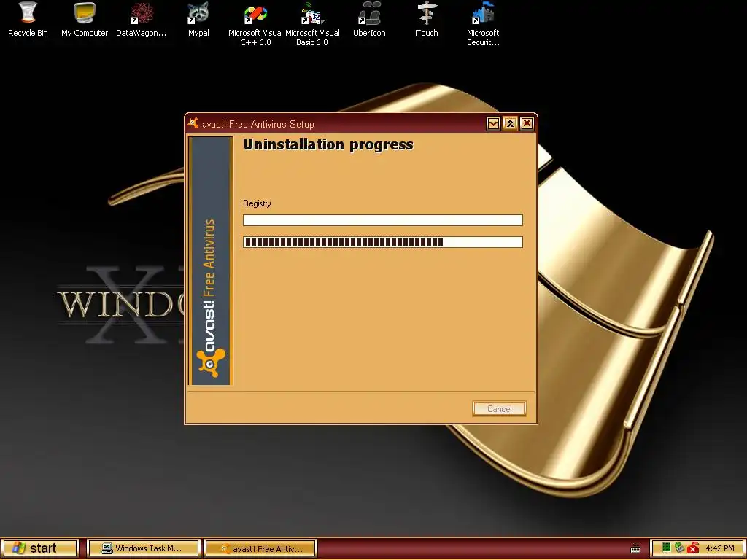747x560 pixels.
Task: Click the "Uninstallation progress" heading
Action: [x=328, y=145]
